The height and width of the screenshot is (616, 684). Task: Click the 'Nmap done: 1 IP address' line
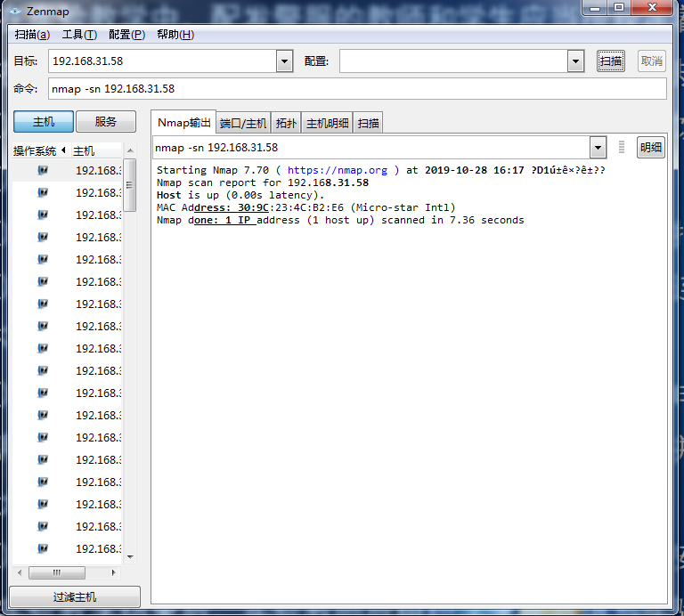point(340,220)
